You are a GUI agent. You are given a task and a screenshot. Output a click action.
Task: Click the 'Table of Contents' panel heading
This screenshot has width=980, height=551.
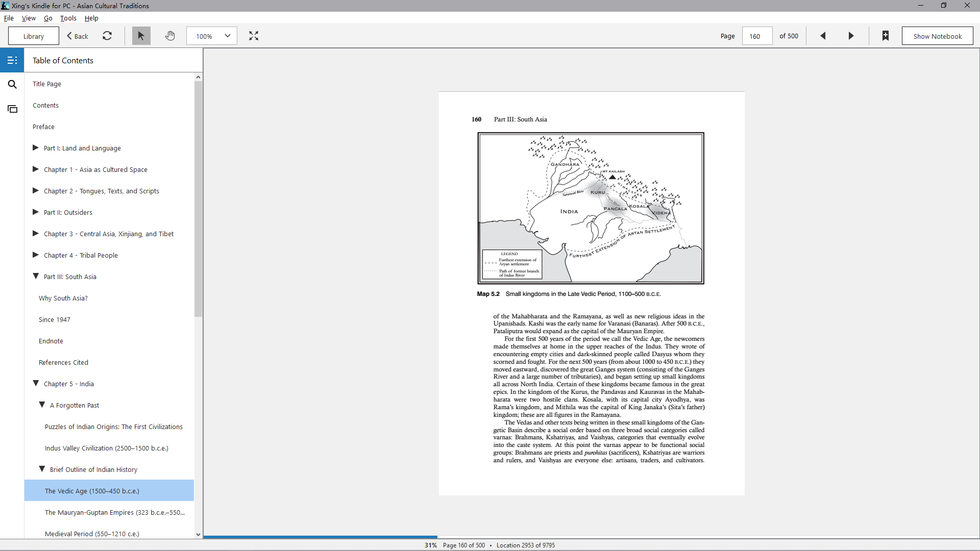63,60
